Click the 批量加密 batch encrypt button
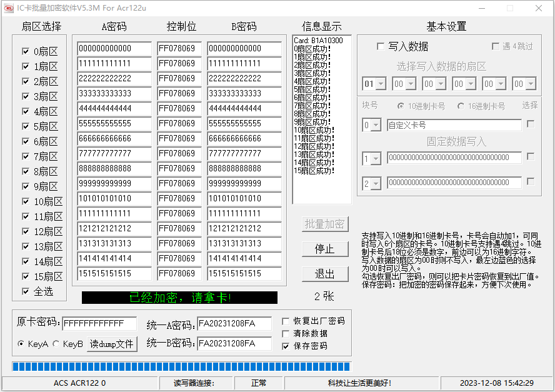 tap(325, 224)
